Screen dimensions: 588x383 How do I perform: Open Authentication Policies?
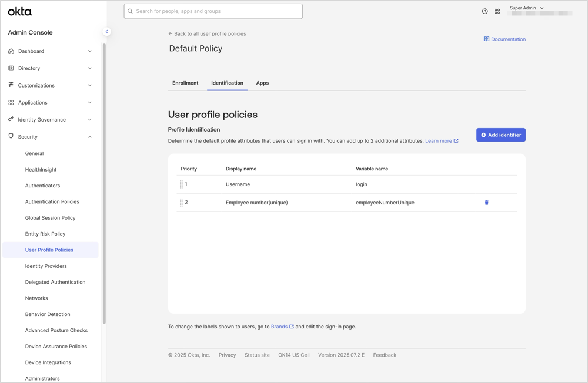52,201
